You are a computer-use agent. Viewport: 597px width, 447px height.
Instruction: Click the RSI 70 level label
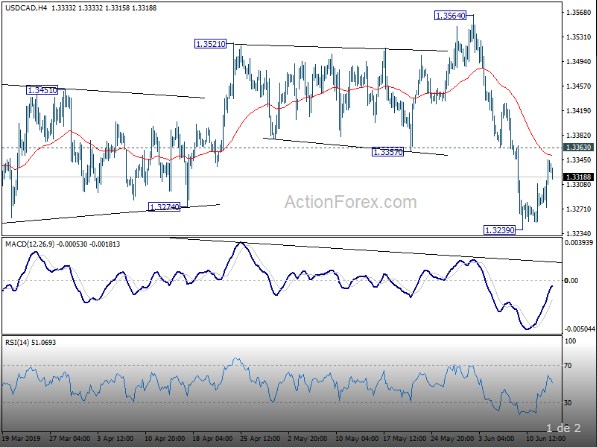(568, 366)
